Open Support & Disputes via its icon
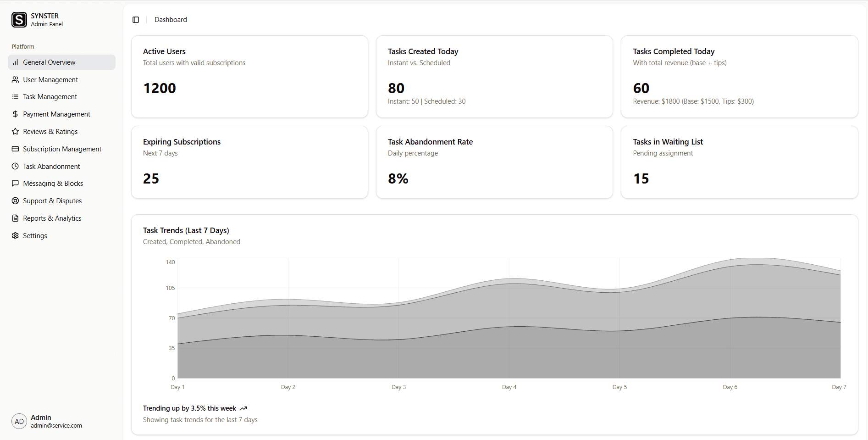This screenshot has height=440, width=868. tap(16, 201)
